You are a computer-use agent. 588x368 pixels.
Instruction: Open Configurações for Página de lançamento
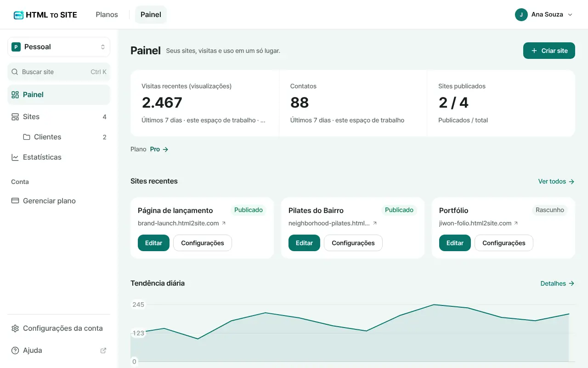point(203,243)
